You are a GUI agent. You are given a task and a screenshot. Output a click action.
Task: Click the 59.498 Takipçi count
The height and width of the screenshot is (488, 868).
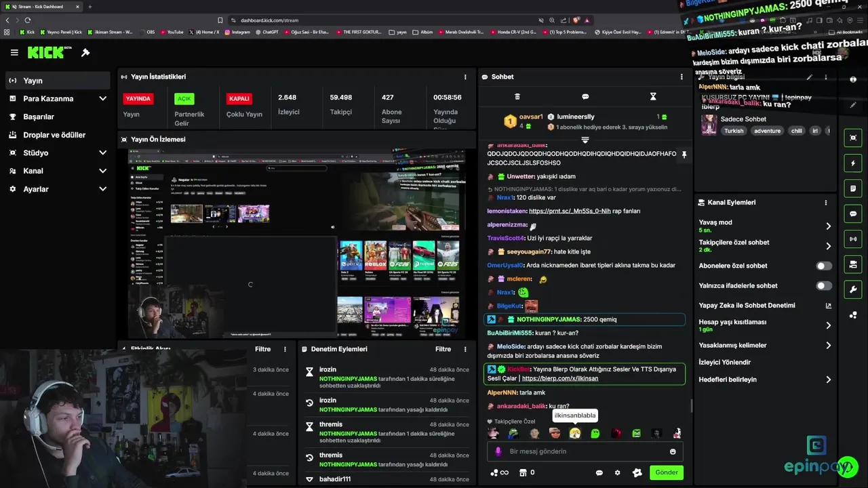[x=341, y=98]
